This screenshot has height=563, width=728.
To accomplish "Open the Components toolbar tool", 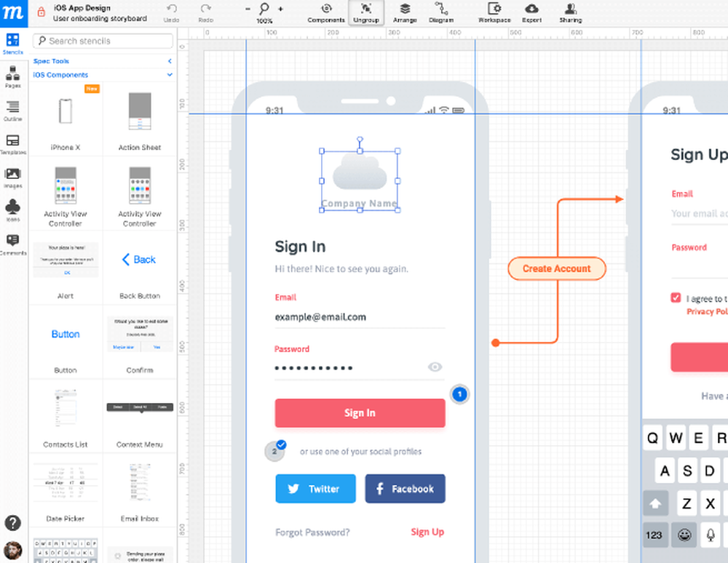I will point(326,13).
